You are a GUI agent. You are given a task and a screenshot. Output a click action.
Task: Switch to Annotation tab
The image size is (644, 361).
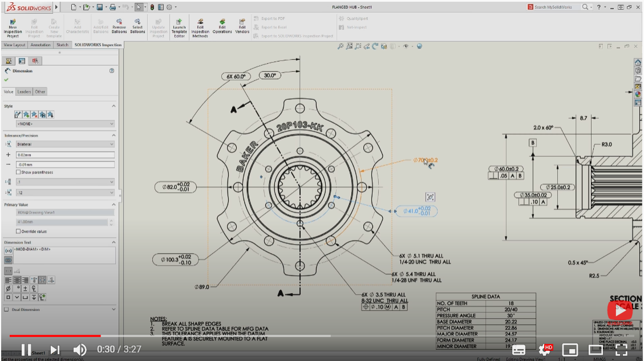click(x=40, y=44)
